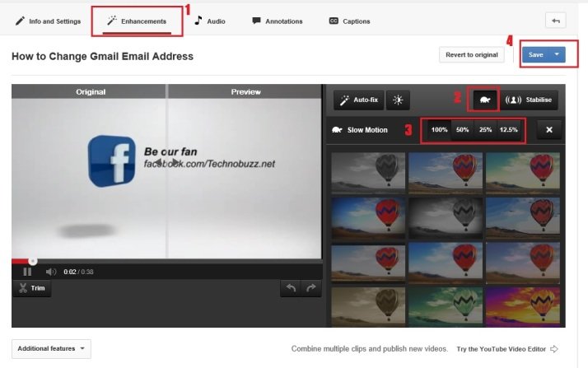Select the purple-orange sunset balloon filter

coord(523,307)
